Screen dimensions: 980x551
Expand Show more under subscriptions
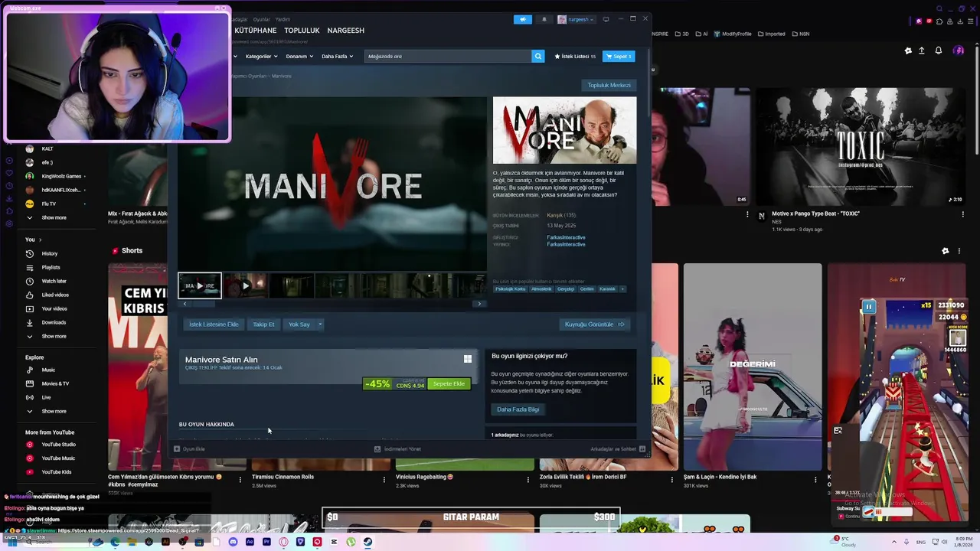(x=54, y=217)
